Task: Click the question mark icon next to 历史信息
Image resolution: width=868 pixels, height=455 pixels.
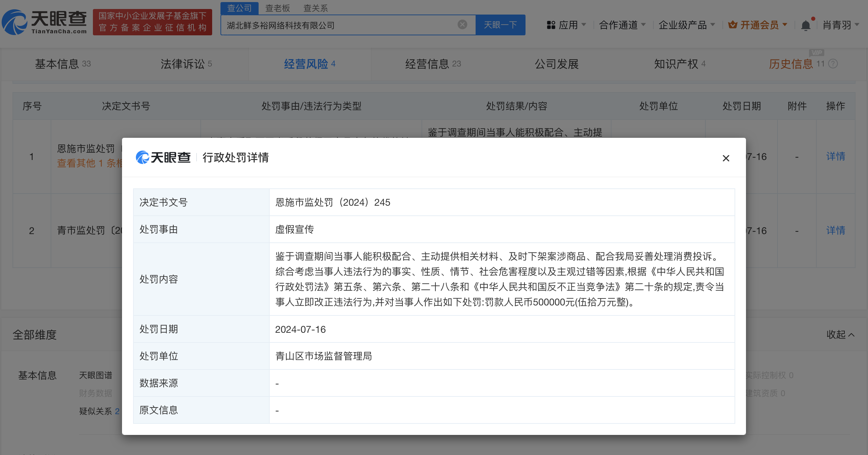Action: 833,64
